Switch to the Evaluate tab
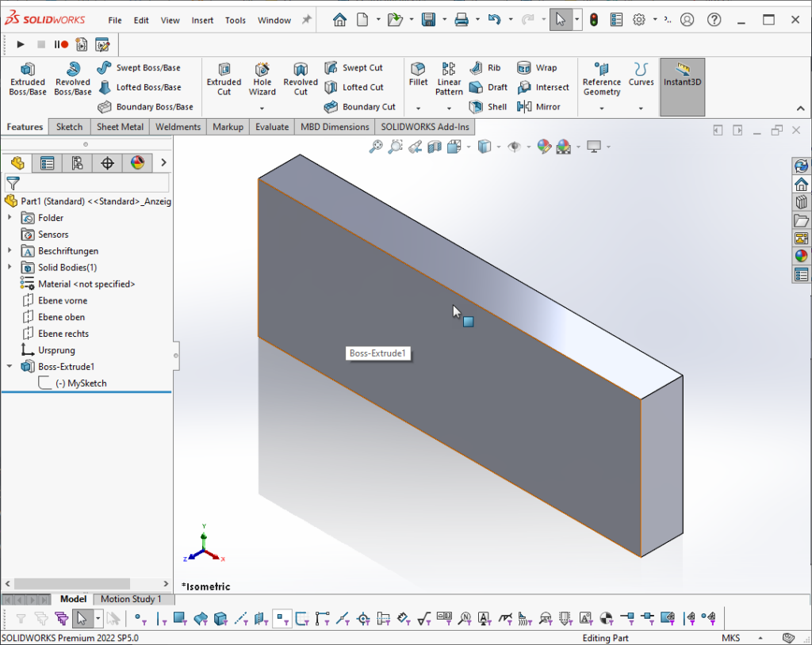 tap(272, 127)
